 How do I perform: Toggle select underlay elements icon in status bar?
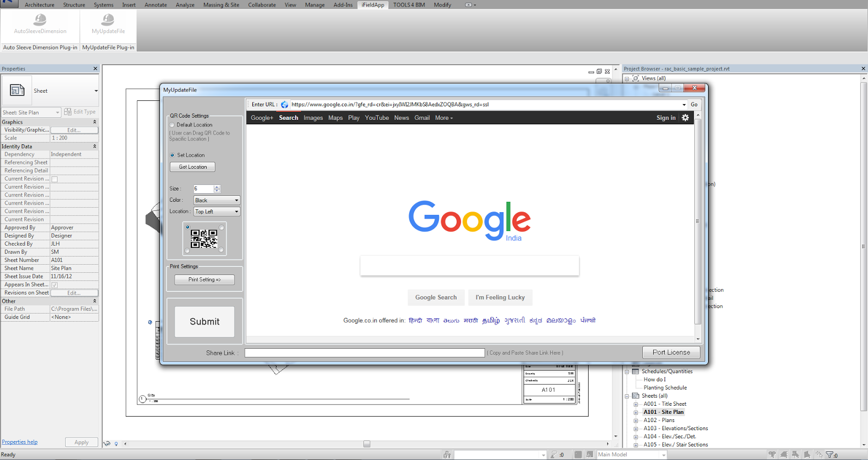tap(784, 455)
